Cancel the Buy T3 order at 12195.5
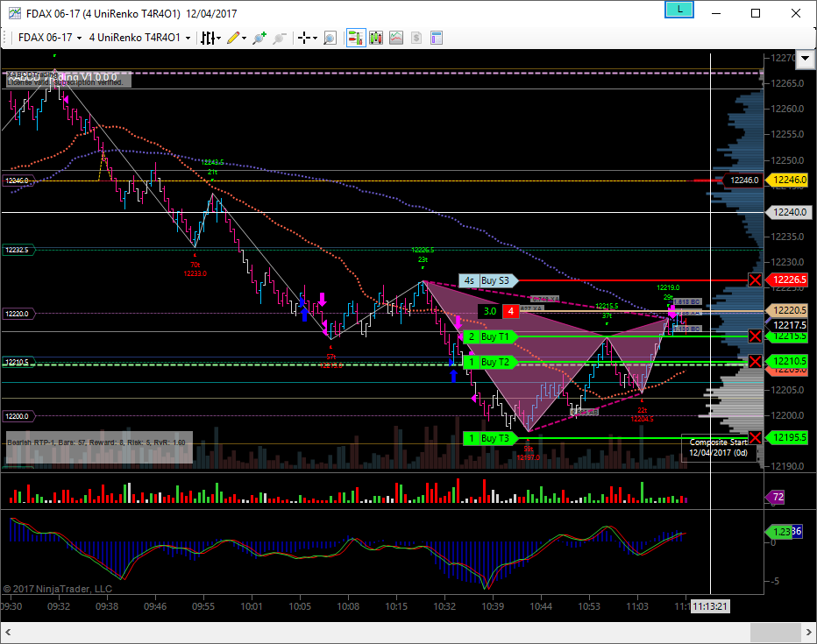 (755, 438)
